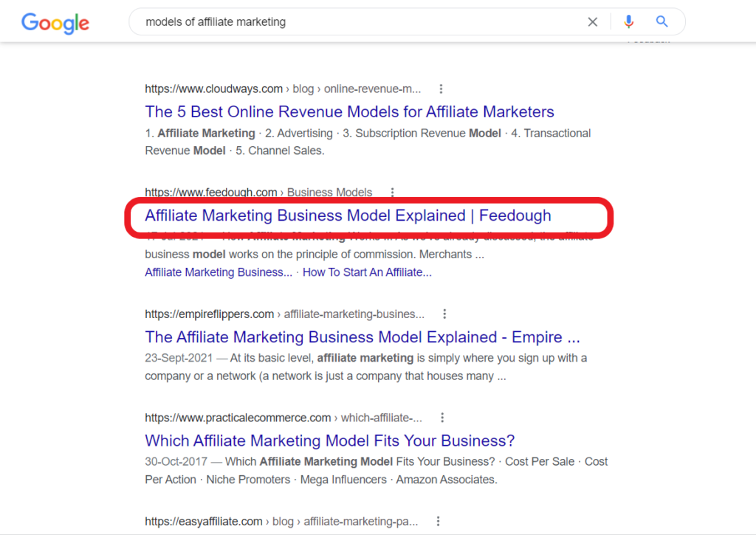Click the easyaffiliate.com blog breadcrumb
This screenshot has width=756, height=535.
(283, 521)
